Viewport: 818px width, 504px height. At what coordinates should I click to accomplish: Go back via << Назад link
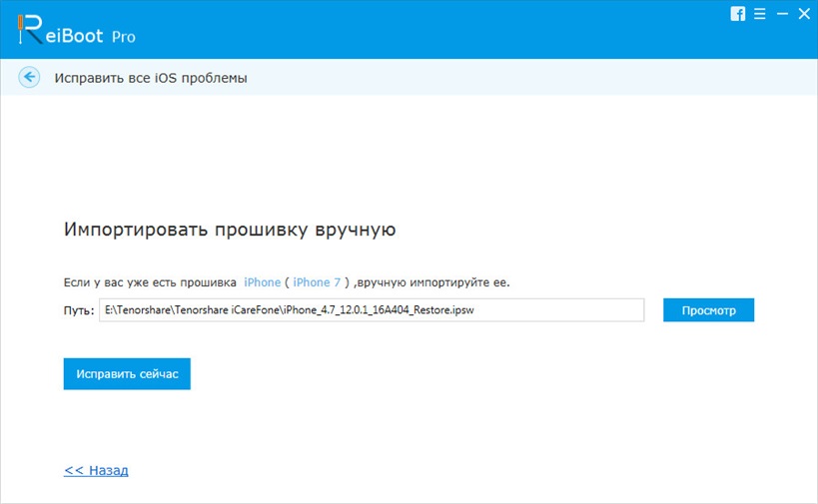(x=96, y=470)
